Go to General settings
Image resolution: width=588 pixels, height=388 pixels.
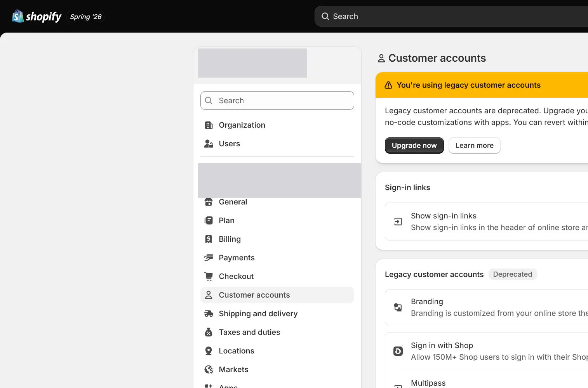(x=277, y=202)
